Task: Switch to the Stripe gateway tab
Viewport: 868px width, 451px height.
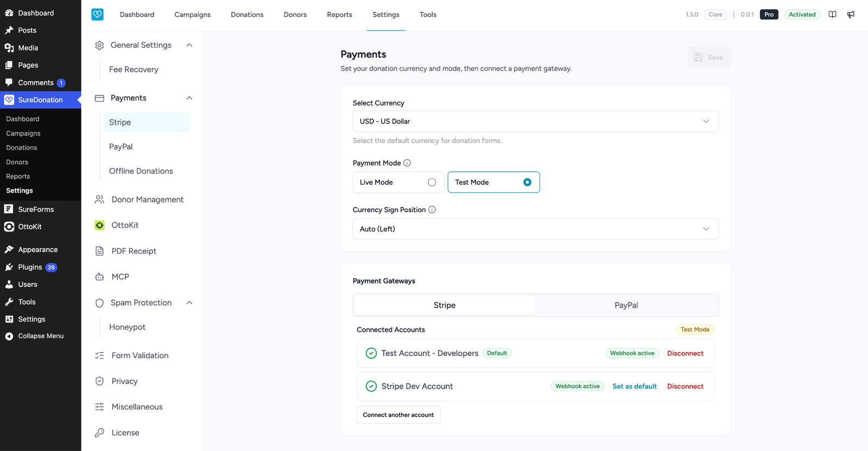Action: [445, 305]
